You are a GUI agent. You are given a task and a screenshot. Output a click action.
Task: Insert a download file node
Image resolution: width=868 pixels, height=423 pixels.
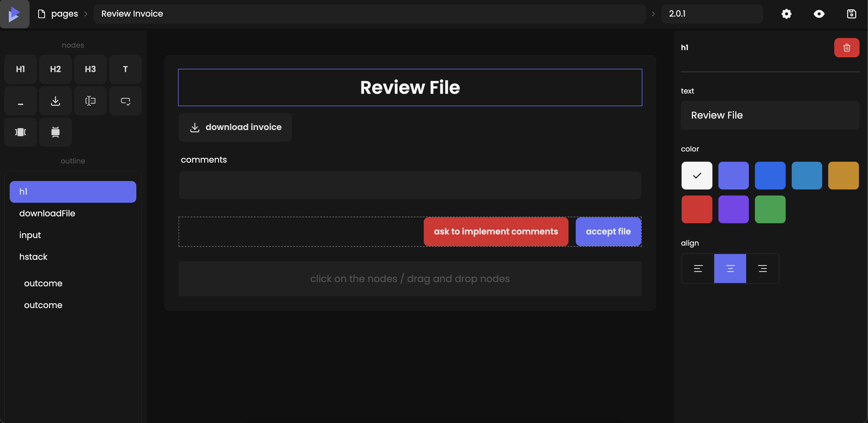click(x=55, y=101)
